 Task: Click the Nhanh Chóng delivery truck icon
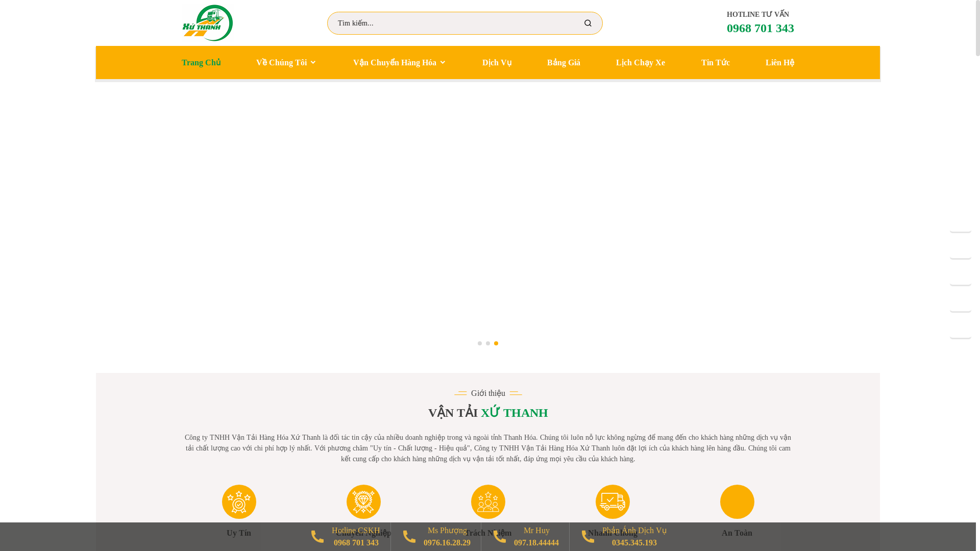(612, 502)
